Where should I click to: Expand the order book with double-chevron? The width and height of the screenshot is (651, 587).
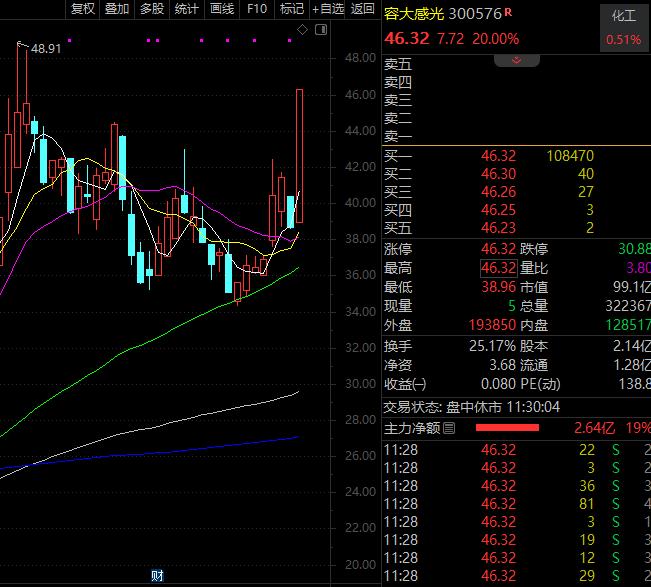click(x=516, y=61)
